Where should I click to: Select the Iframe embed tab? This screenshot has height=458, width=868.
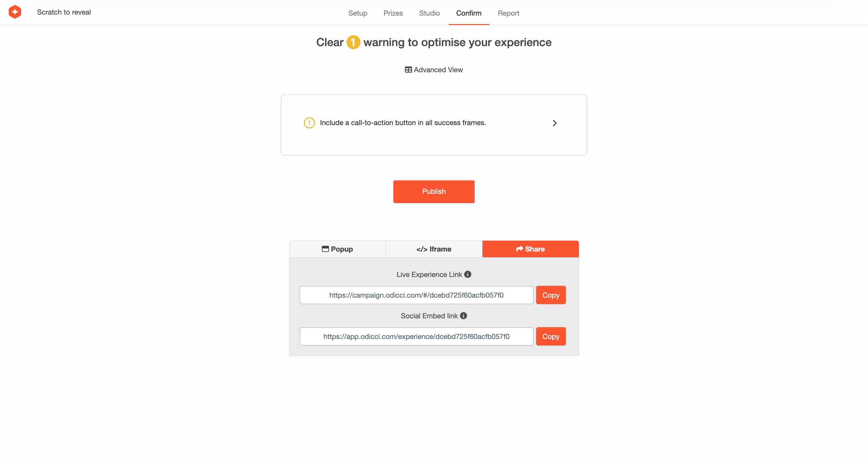point(434,249)
